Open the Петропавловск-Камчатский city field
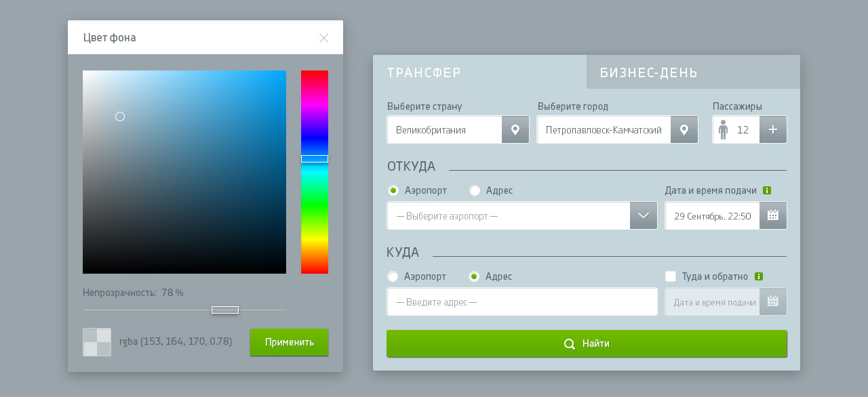 [604, 129]
